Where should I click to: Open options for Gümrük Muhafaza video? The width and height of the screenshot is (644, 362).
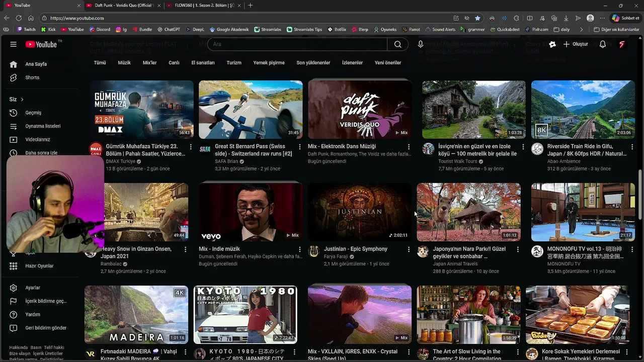[x=191, y=147]
